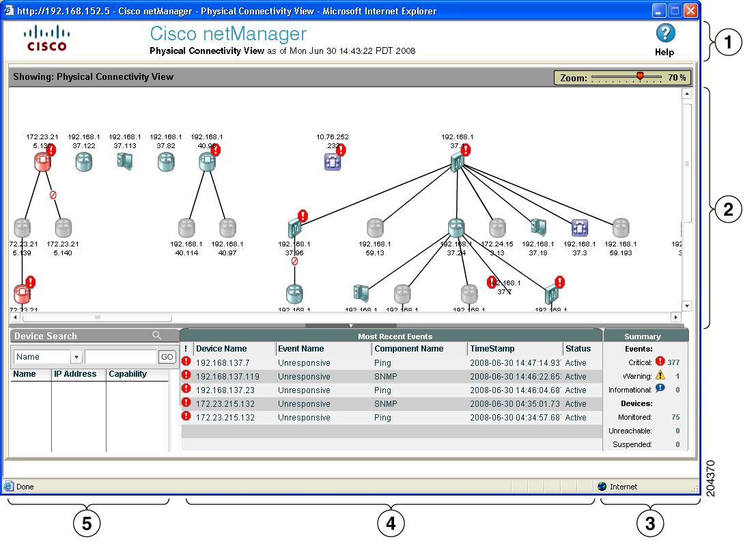Select the alerted router 172.23.215.137 on map

[41, 160]
